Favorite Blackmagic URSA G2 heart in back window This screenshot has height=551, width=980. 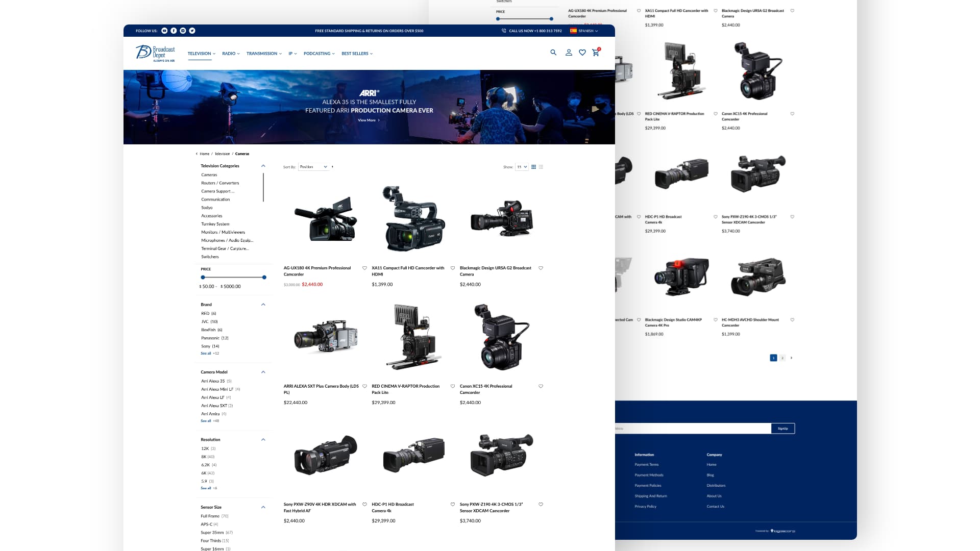(x=792, y=11)
